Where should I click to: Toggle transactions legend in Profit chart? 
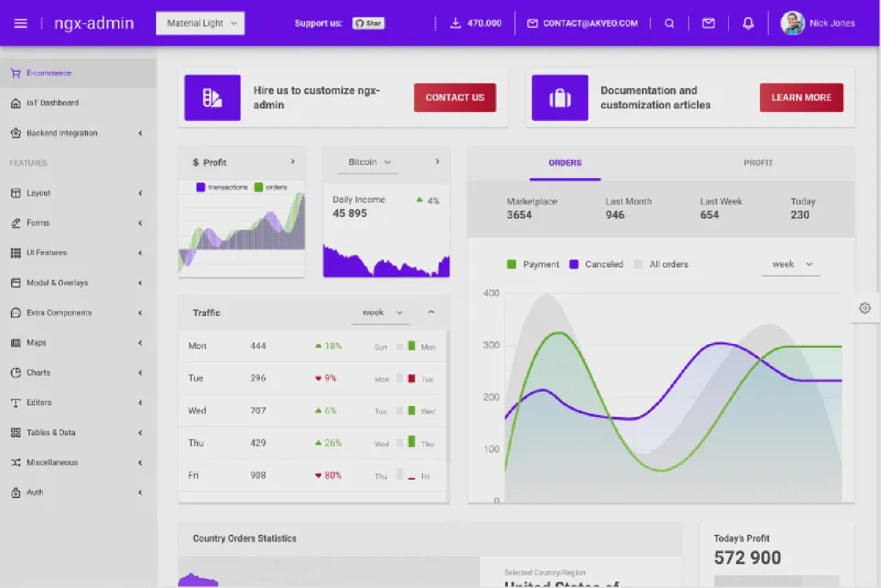pyautogui.click(x=222, y=187)
